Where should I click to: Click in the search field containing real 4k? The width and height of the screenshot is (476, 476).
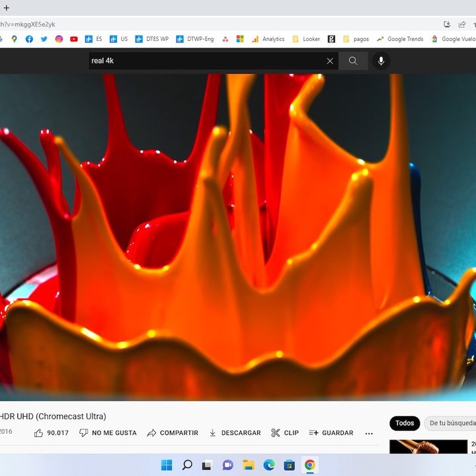tap(205, 61)
